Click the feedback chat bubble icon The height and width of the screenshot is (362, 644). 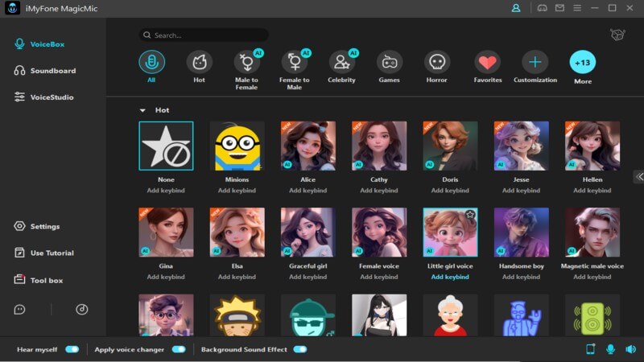19,310
